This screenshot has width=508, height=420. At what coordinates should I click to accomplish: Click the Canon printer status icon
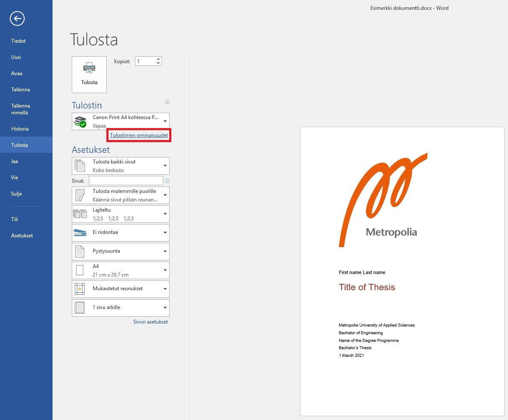click(80, 122)
